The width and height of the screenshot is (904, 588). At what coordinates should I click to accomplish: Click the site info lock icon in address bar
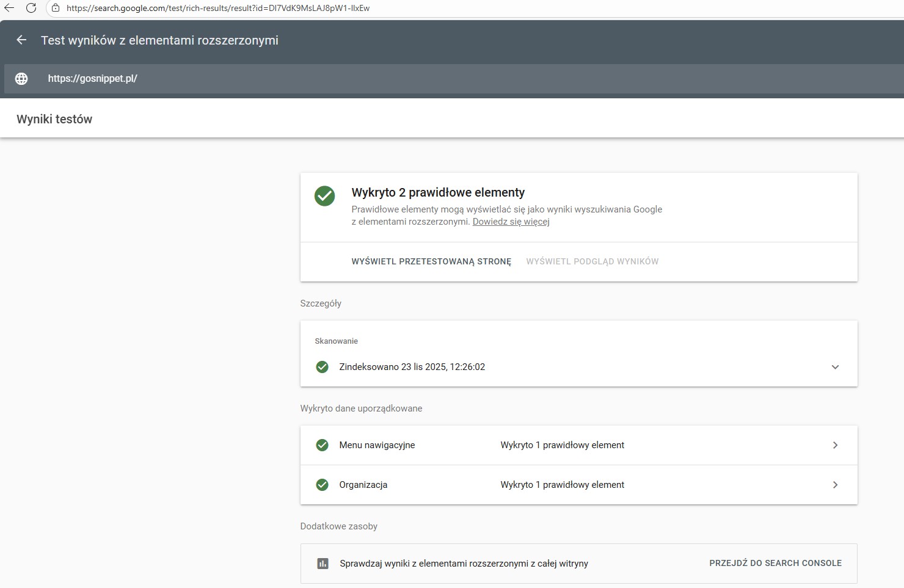[56, 8]
